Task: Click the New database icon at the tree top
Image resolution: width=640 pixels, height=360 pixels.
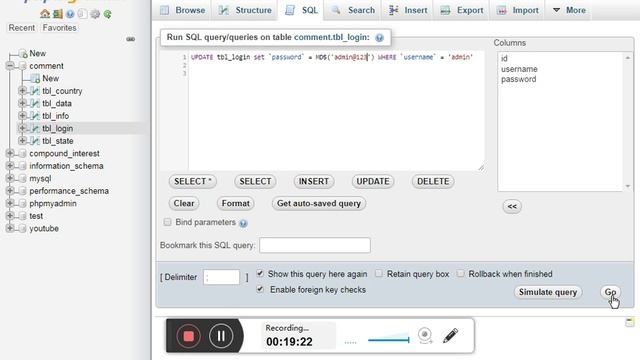Action: [x=23, y=53]
